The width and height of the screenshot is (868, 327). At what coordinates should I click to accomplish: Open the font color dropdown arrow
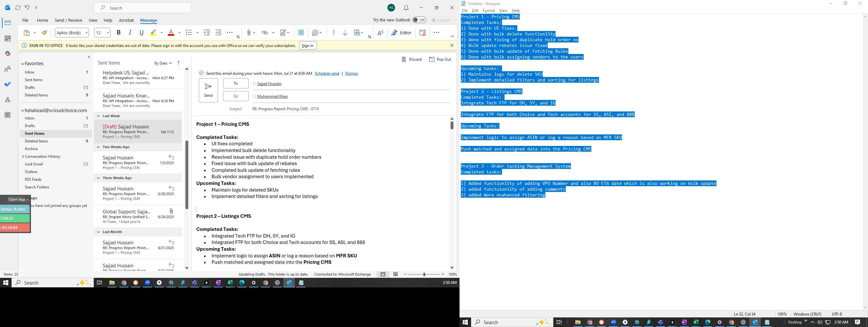click(x=179, y=33)
